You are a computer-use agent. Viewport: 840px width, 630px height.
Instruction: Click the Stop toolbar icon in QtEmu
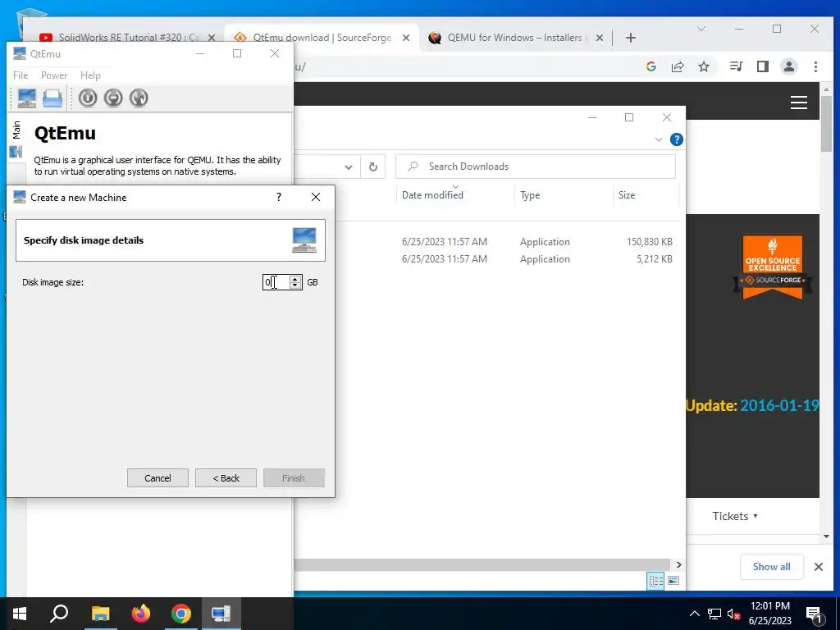[x=113, y=98]
